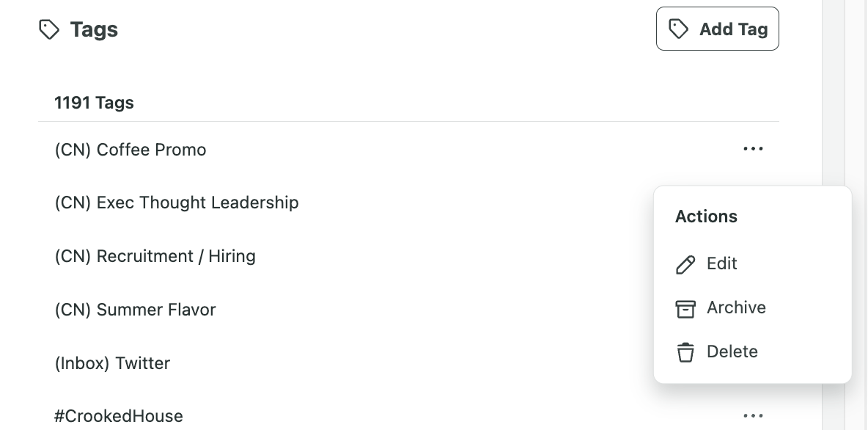Click the (CN) Exec Thought Leadership tag
The width and height of the screenshot is (868, 430).
tap(177, 203)
